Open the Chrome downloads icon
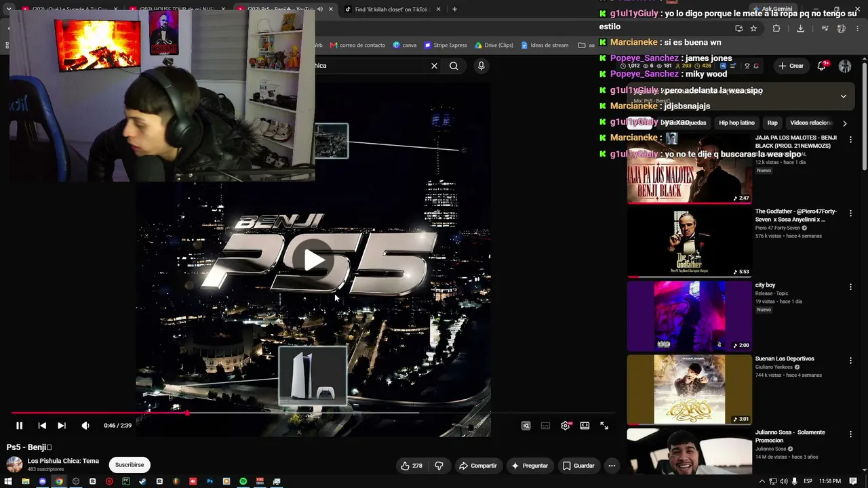 click(x=800, y=28)
